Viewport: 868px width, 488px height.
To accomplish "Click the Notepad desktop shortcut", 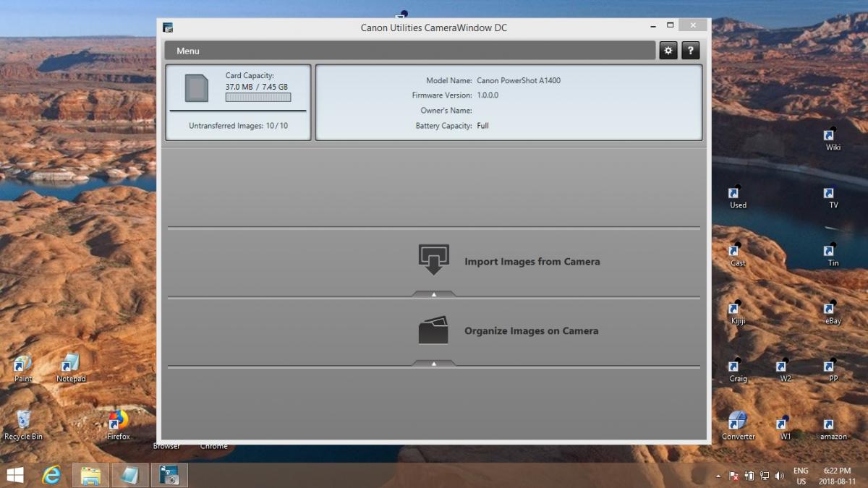I will pyautogui.click(x=71, y=369).
